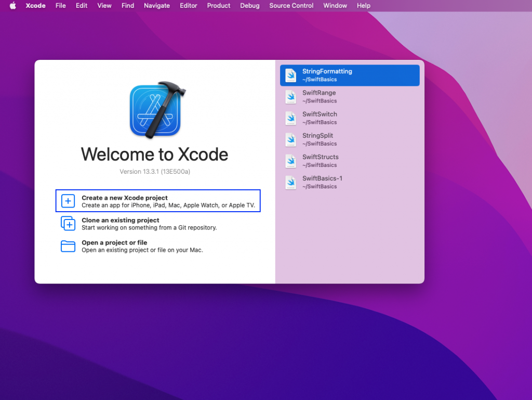This screenshot has width=532, height=400.
Task: Click the ~/SwiftBasics path under SwiftStructs
Action: click(320, 165)
